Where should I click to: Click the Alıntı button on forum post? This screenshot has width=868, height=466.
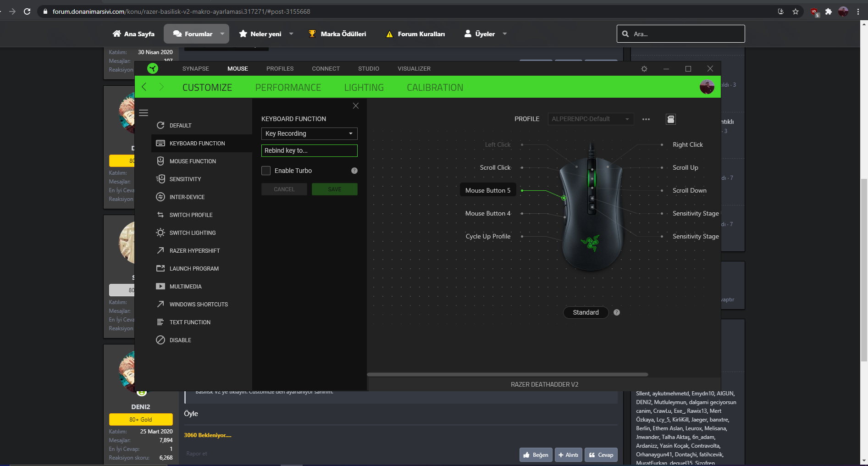(569, 455)
